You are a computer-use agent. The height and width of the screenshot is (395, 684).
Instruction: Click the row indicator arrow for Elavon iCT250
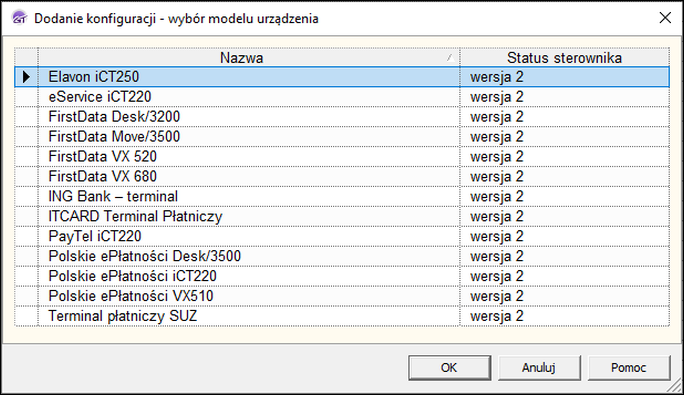click(26, 77)
